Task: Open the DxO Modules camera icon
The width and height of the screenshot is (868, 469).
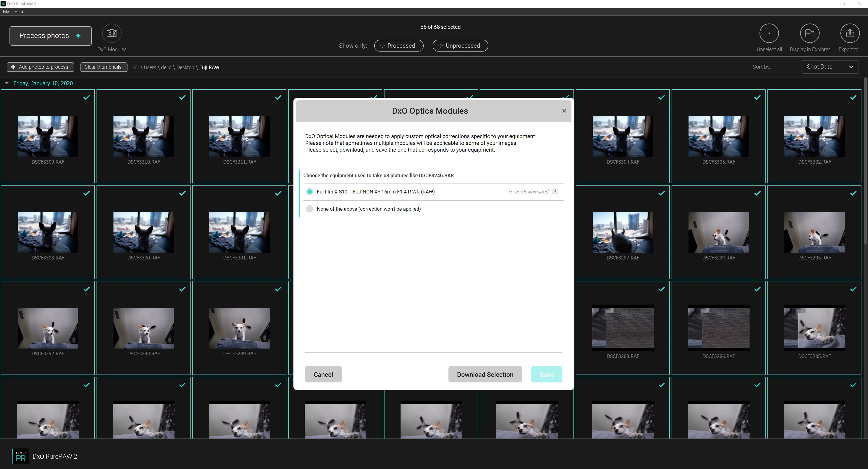Action: (x=112, y=33)
